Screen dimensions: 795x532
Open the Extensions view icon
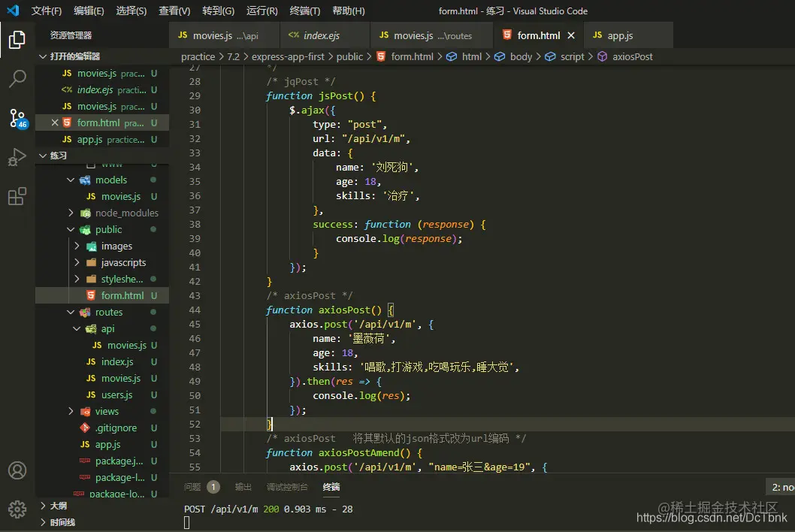(x=17, y=196)
